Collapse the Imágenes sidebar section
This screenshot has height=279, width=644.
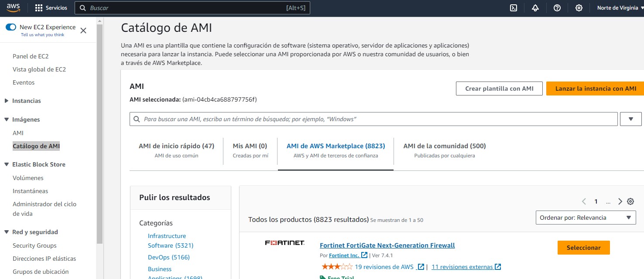(6, 119)
